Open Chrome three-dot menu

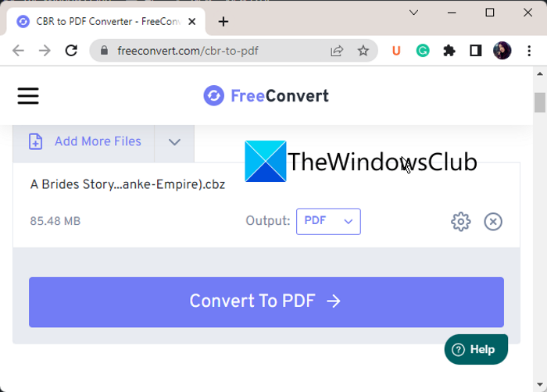529,51
